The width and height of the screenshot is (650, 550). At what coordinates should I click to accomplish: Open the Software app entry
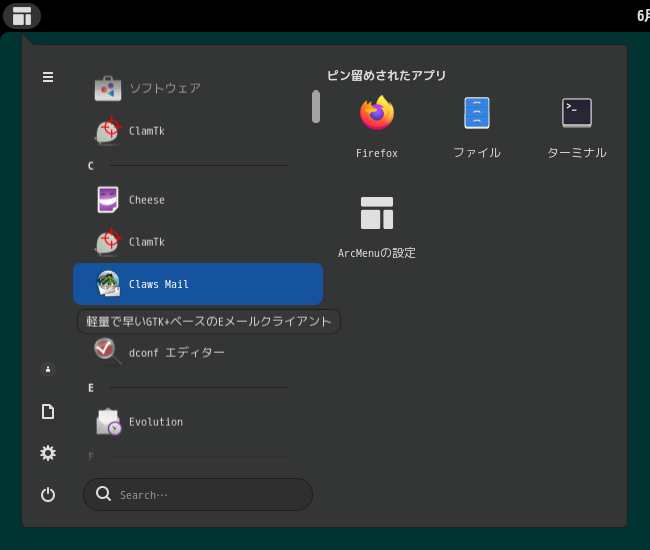pyautogui.click(x=198, y=88)
